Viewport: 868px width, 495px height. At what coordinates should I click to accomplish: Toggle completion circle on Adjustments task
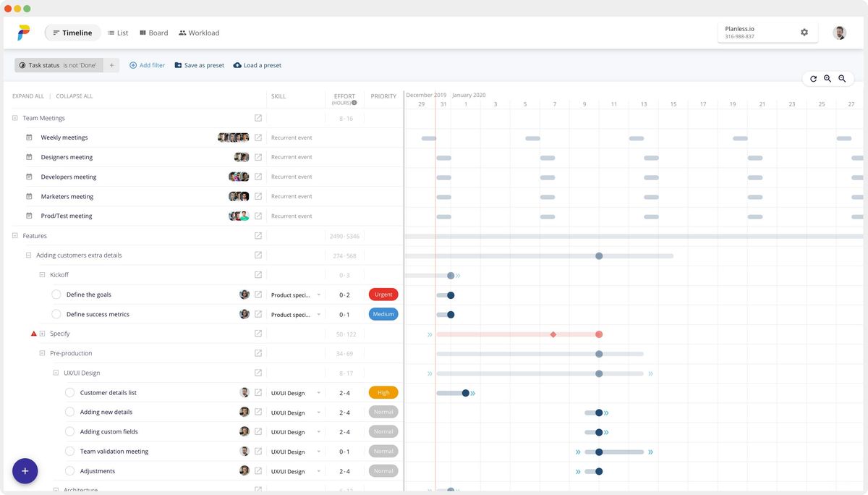pos(69,470)
